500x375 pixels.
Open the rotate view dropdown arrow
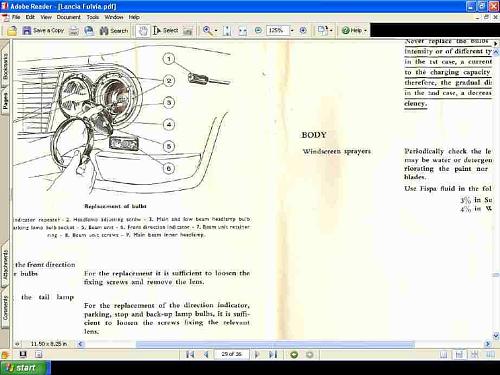(331, 31)
